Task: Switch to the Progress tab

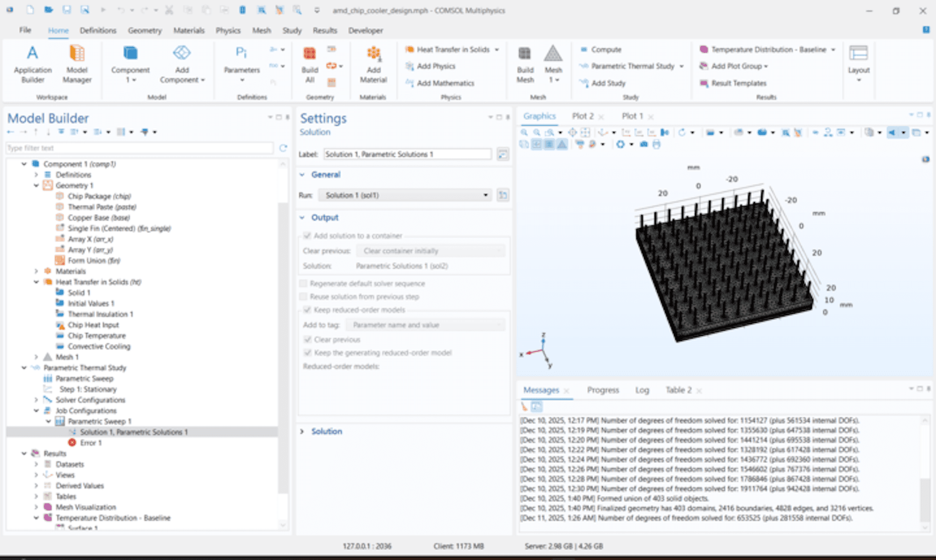Action: pyautogui.click(x=603, y=390)
